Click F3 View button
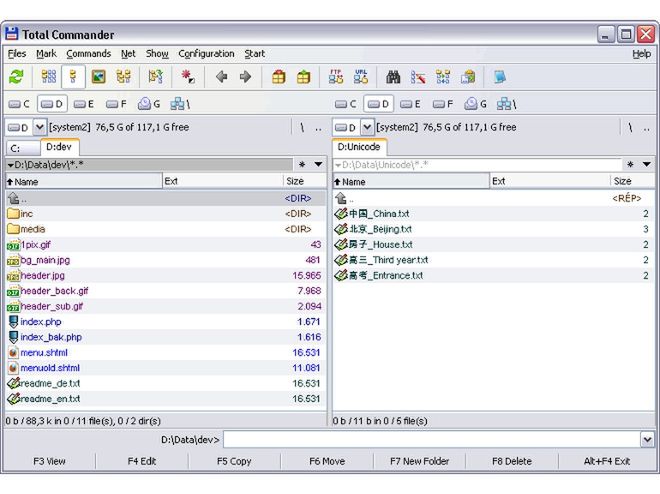Screen dimensions: 660x494 tap(49, 461)
